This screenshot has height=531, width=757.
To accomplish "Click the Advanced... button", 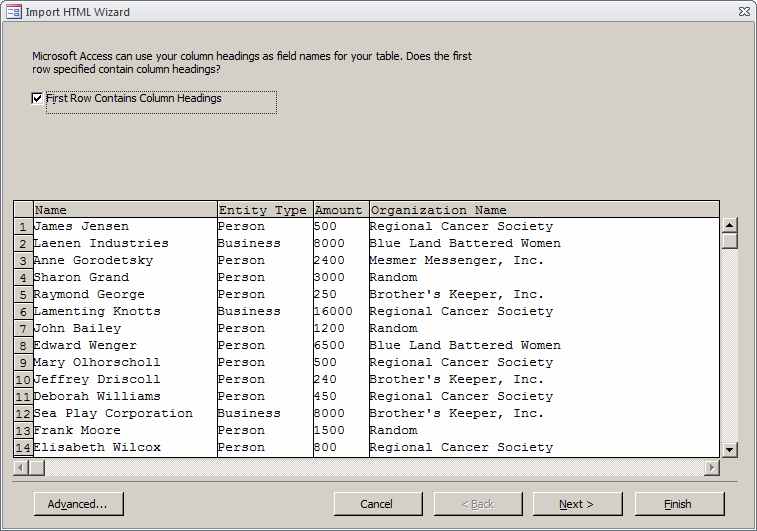I will (79, 504).
